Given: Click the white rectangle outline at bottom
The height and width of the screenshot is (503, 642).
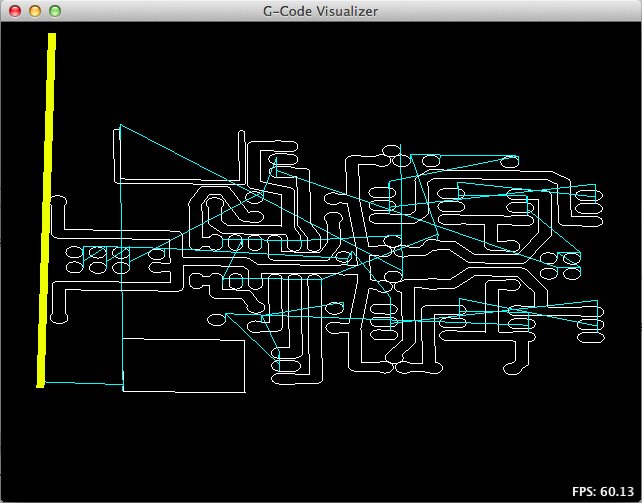Looking at the screenshot, I should pyautogui.click(x=184, y=365).
